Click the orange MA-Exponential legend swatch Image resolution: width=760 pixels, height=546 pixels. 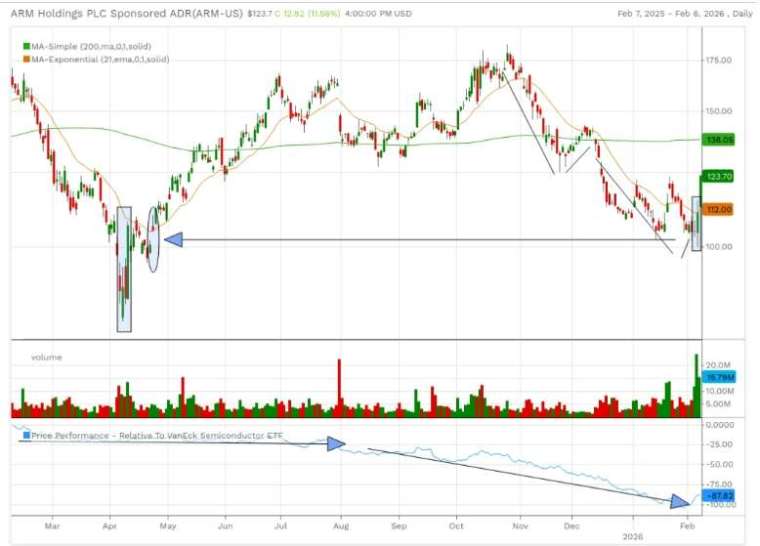25,59
